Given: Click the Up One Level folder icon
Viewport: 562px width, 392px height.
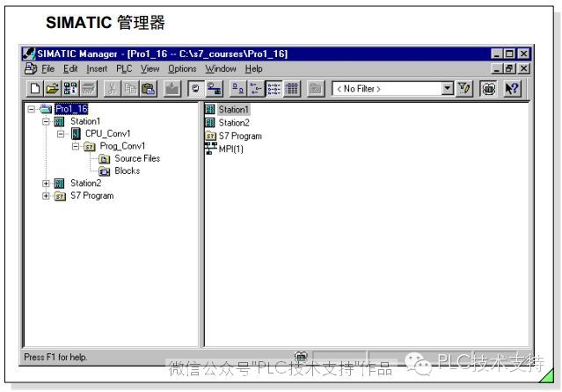Looking at the screenshot, I should tap(316, 88).
